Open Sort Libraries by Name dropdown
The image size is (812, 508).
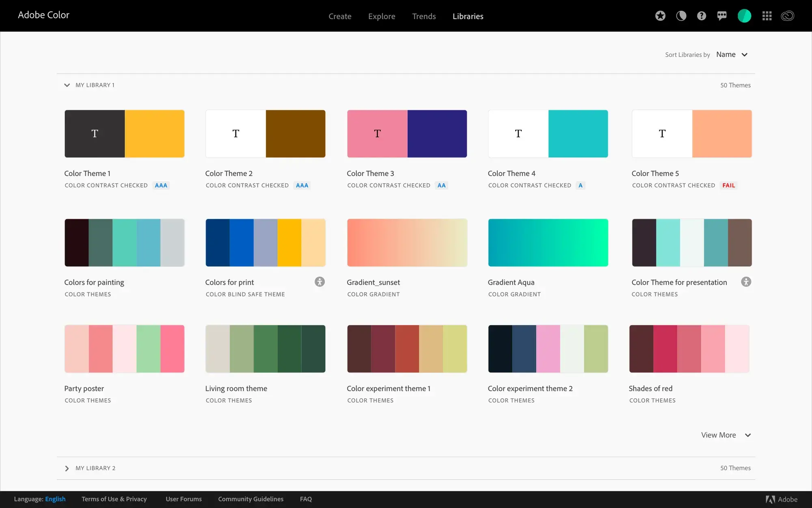point(732,54)
